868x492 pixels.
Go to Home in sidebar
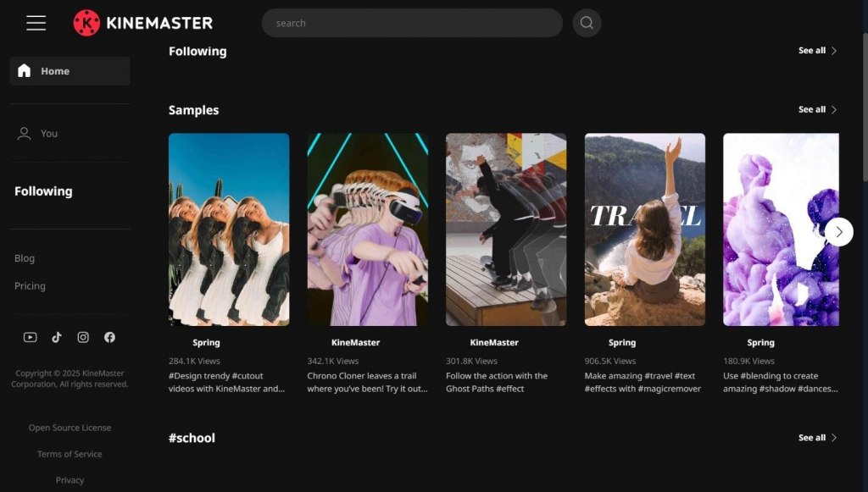point(70,71)
